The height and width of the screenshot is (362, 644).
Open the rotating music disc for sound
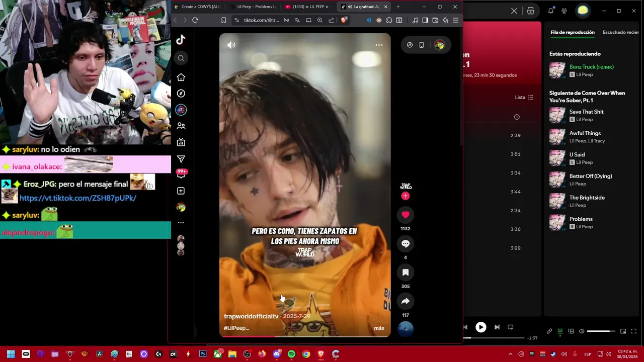pos(406,329)
